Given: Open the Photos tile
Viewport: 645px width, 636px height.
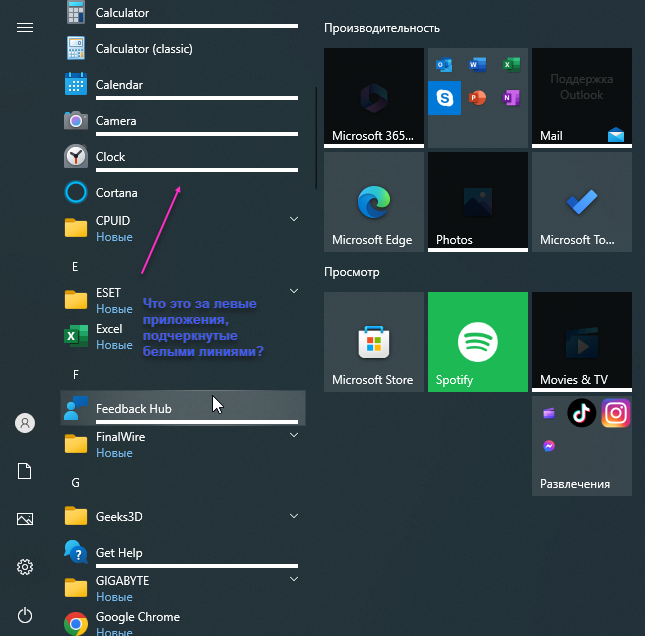Looking at the screenshot, I should pyautogui.click(x=478, y=202).
